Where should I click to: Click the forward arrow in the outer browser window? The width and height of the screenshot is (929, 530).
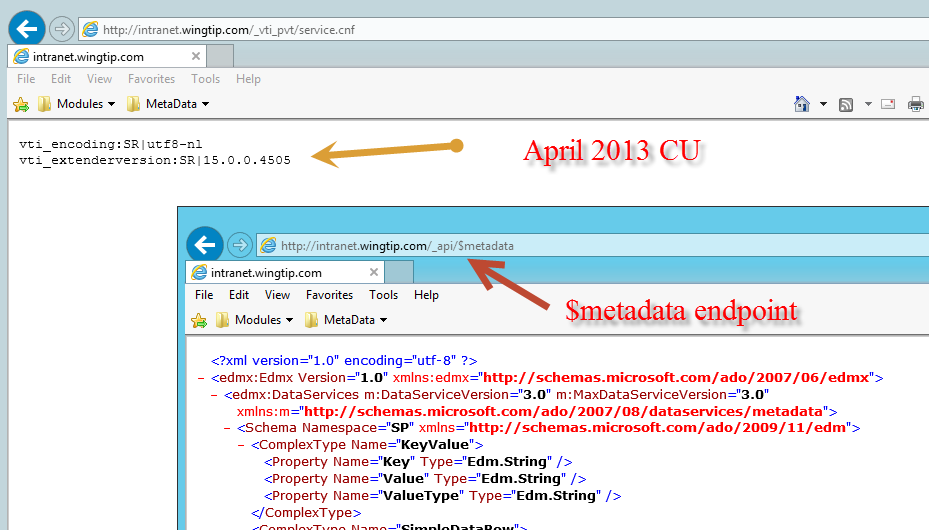click(x=62, y=29)
